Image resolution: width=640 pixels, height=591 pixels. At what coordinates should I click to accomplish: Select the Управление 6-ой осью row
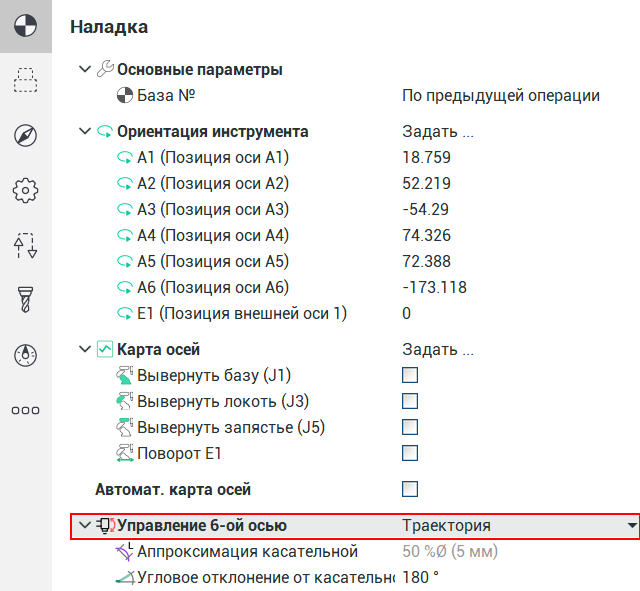point(201,526)
